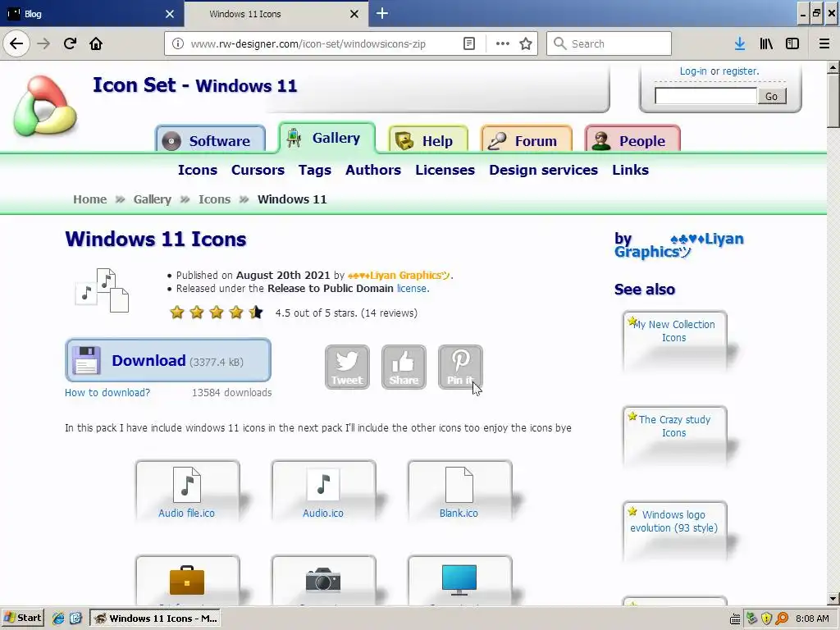Image resolution: width=840 pixels, height=630 pixels.
Task: Open Liyan Graphics author link in details
Action: coord(399,276)
